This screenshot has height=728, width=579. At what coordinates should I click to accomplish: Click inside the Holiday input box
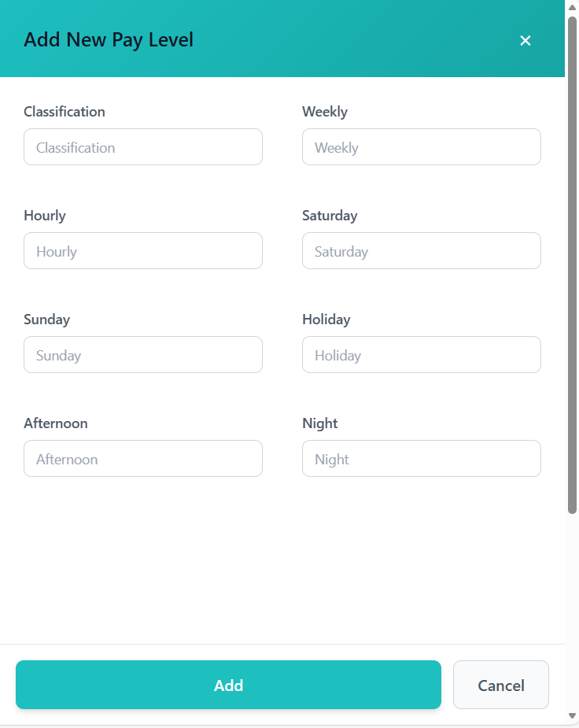coord(421,354)
